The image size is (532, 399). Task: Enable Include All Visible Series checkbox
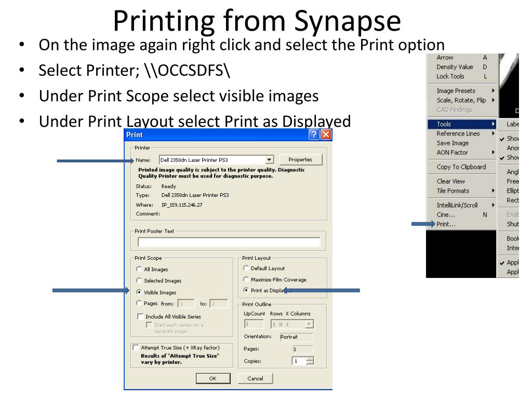click(140, 316)
